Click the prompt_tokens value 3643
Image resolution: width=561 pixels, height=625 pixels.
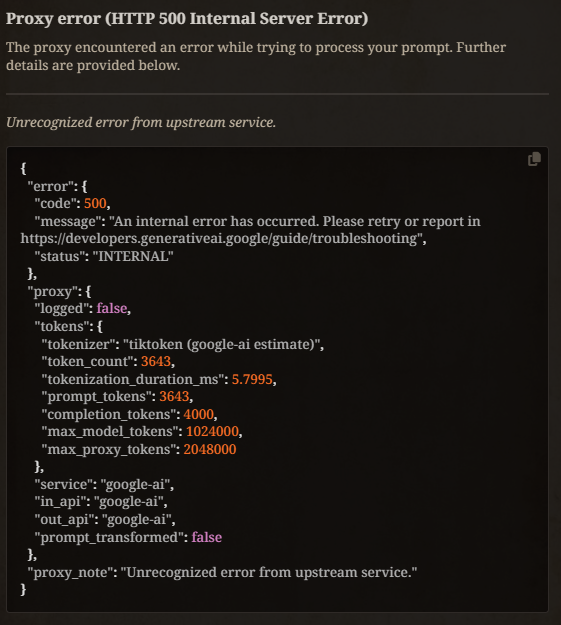coord(174,396)
